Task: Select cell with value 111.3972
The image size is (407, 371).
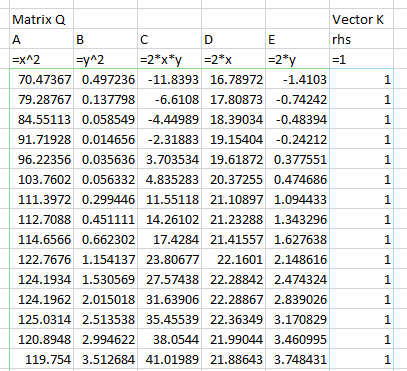Action: (x=41, y=199)
